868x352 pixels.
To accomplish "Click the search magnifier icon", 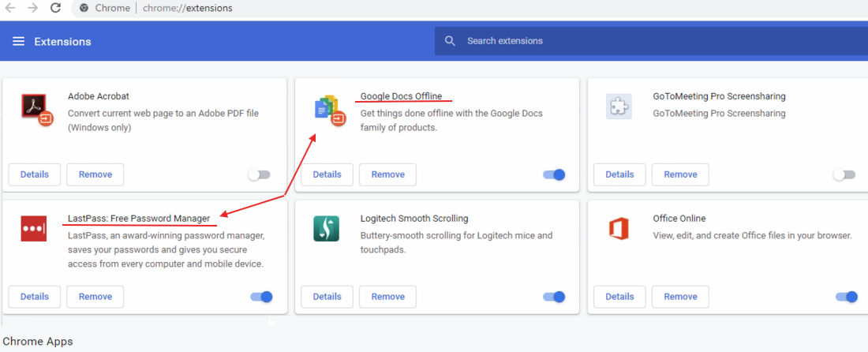I will [450, 41].
